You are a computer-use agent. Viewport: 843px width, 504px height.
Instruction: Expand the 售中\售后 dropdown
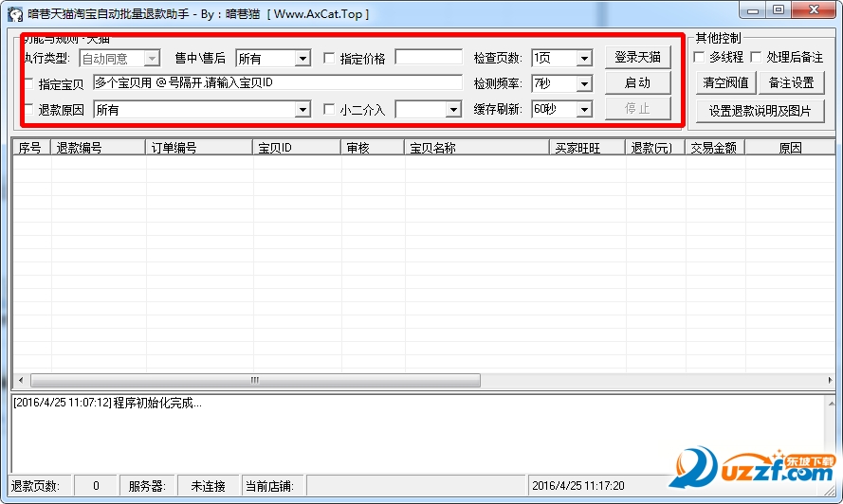[x=273, y=58]
